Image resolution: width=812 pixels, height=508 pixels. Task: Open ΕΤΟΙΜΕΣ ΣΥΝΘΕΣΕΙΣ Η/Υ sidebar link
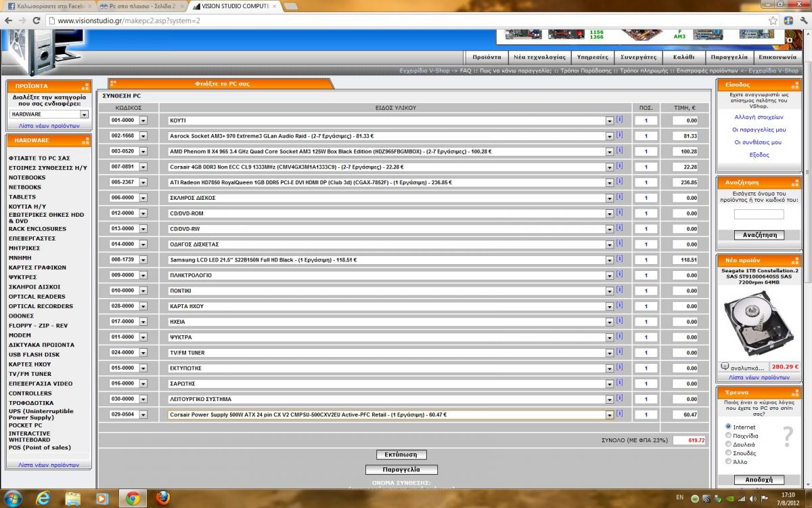48,167
